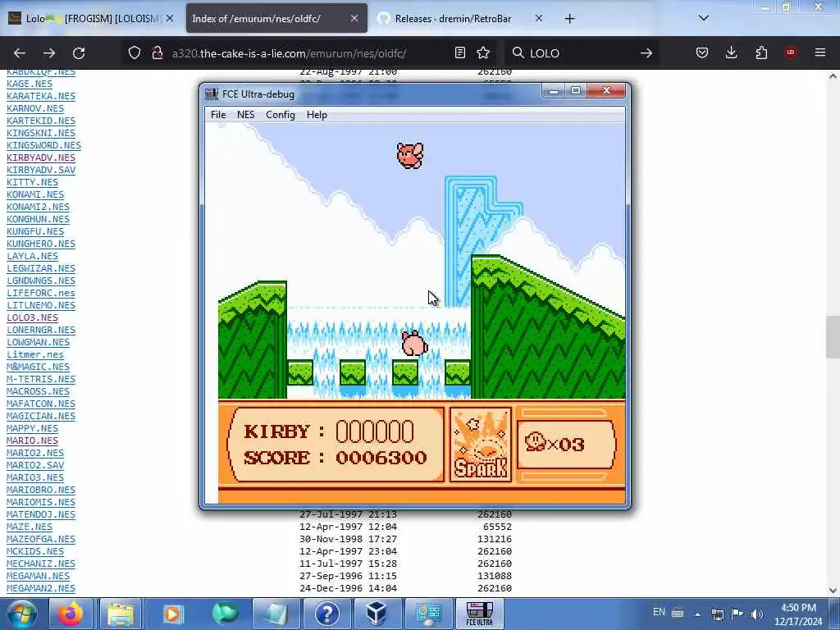The width and height of the screenshot is (840, 630).
Task: Open the Config menu in FCE Ultra
Action: [x=281, y=115]
